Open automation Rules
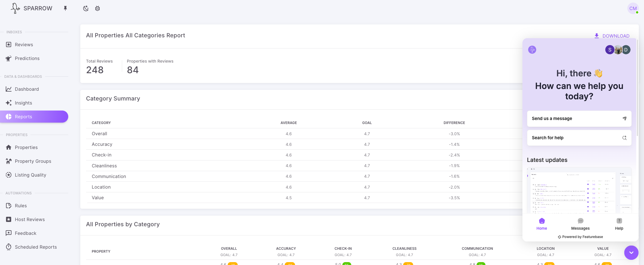The image size is (644, 265). point(21,206)
